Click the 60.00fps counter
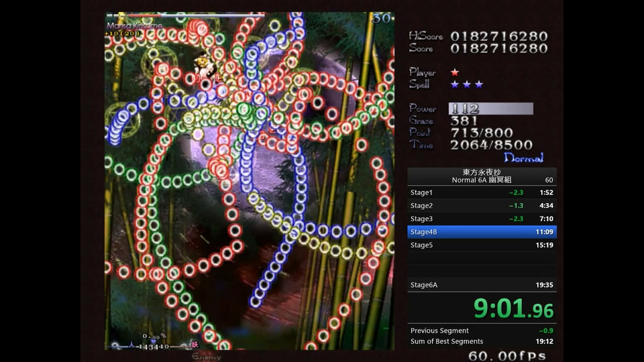Image resolution: width=644 pixels, height=362 pixels. coord(507,356)
